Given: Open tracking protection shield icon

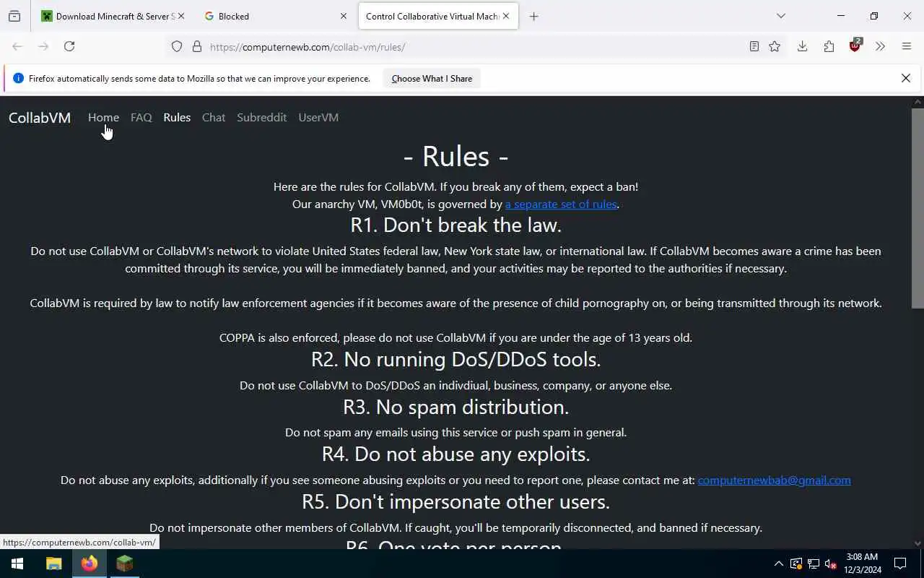Looking at the screenshot, I should 177,46.
